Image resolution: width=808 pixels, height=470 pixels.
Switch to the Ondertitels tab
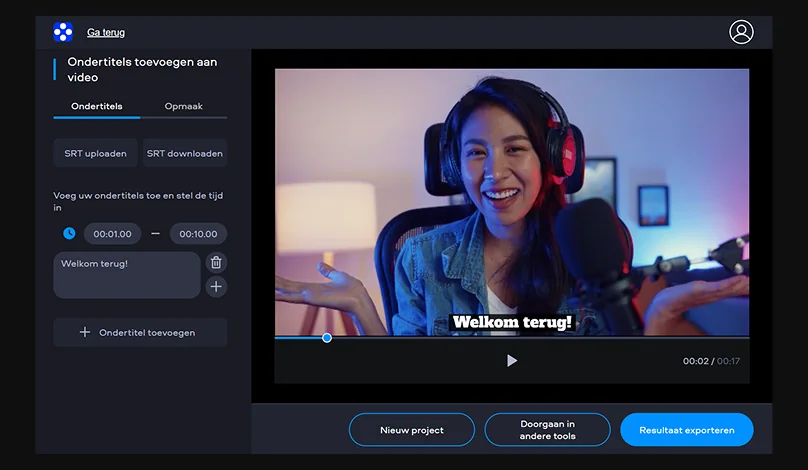pos(96,106)
